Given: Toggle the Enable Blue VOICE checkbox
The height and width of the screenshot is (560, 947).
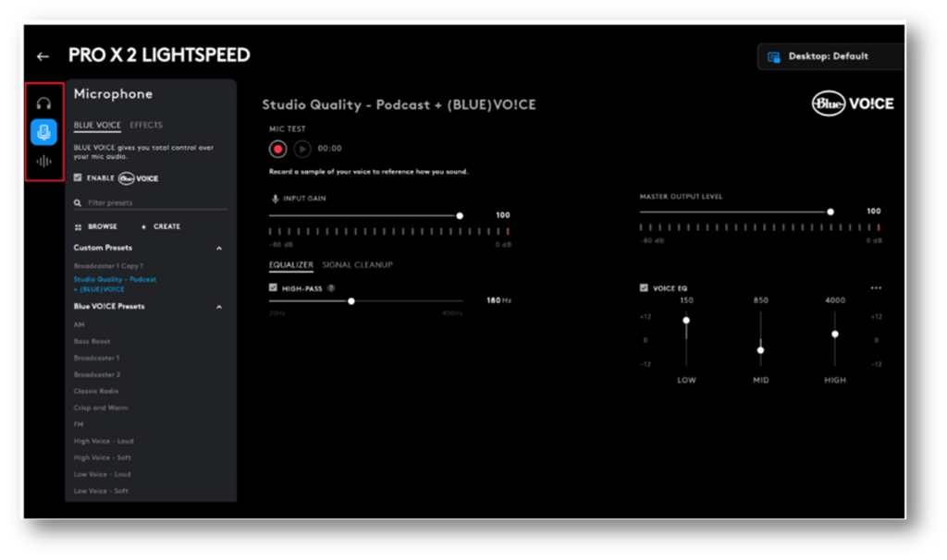Looking at the screenshot, I should tap(78, 177).
